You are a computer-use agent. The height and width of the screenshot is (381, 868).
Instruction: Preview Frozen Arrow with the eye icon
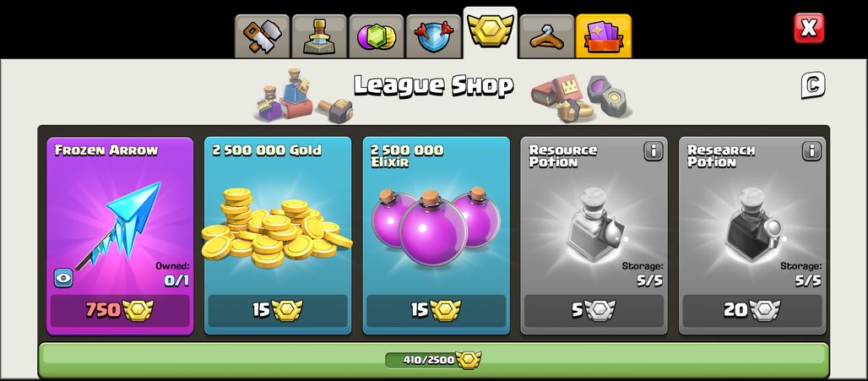click(x=63, y=278)
